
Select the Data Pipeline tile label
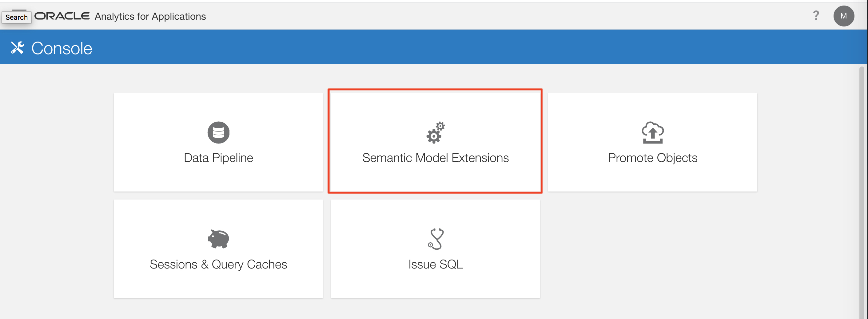tap(218, 158)
